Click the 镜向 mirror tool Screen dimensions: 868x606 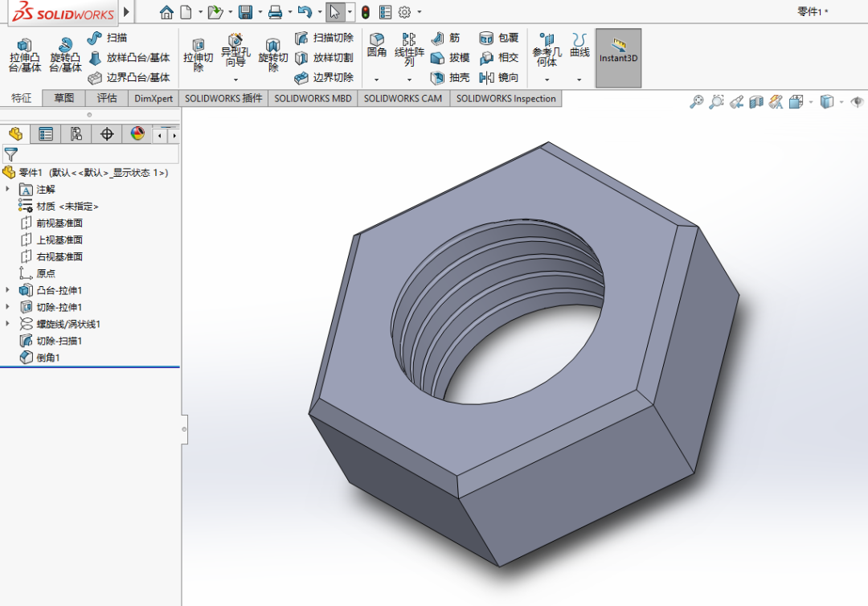point(499,77)
